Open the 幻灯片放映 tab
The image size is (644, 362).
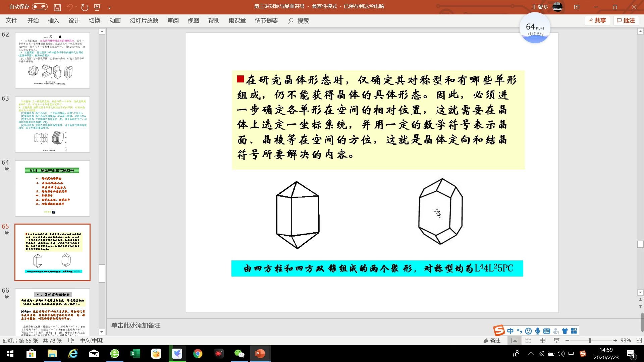(144, 21)
